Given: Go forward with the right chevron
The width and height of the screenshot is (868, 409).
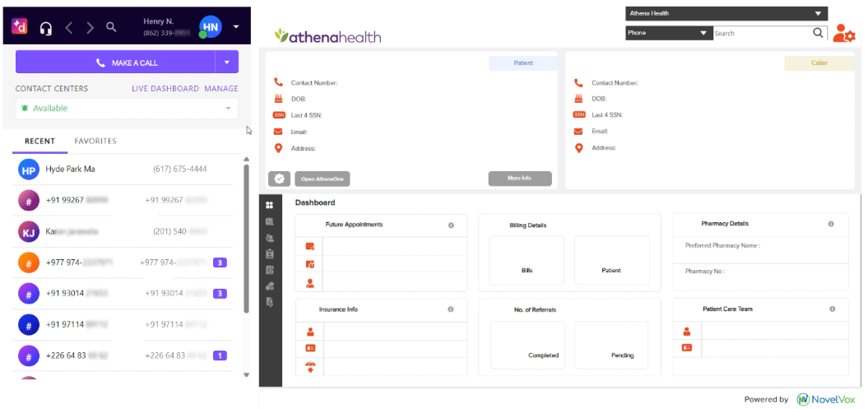Looking at the screenshot, I should tap(91, 28).
